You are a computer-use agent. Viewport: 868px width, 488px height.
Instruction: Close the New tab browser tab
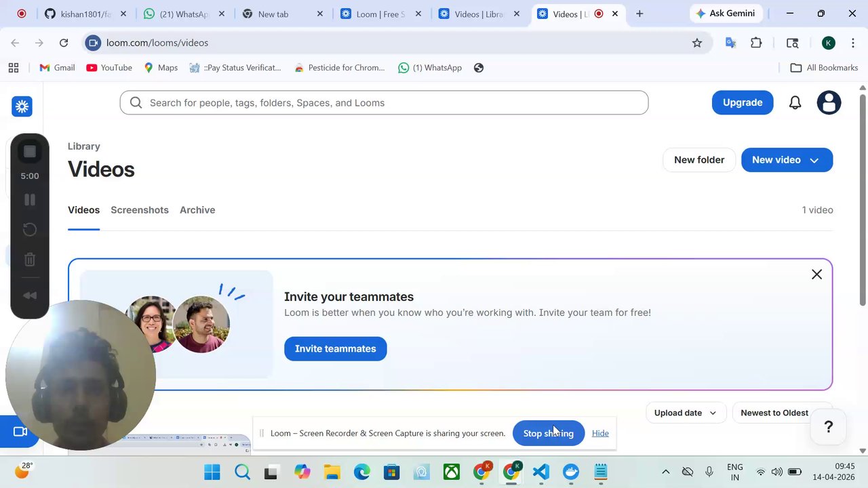coord(320,14)
